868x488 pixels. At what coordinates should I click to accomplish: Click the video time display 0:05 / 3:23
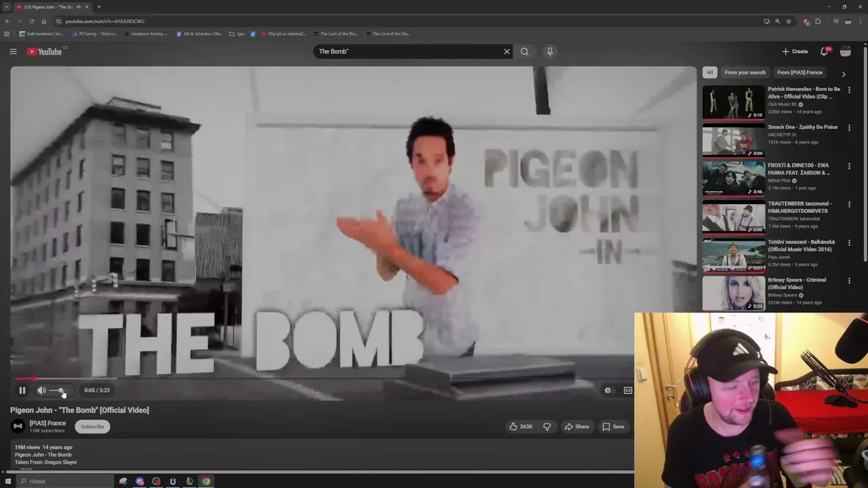coord(97,390)
